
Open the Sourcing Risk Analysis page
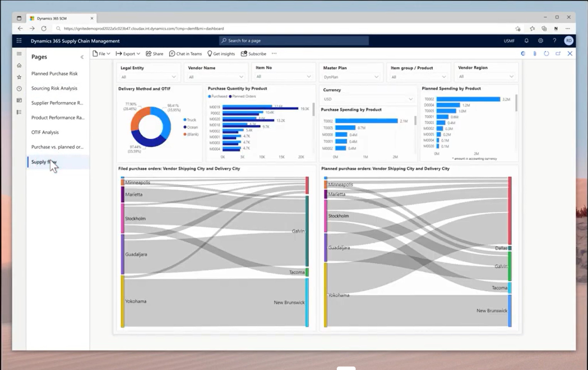[x=55, y=88]
